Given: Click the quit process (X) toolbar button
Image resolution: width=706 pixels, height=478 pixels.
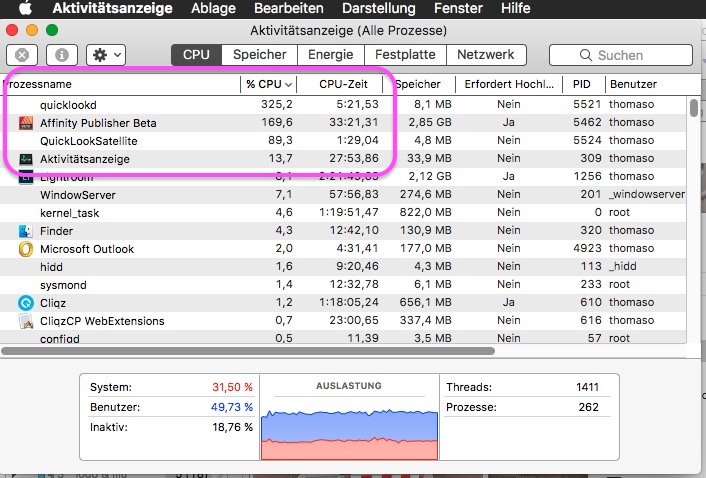Looking at the screenshot, I should tap(22, 55).
